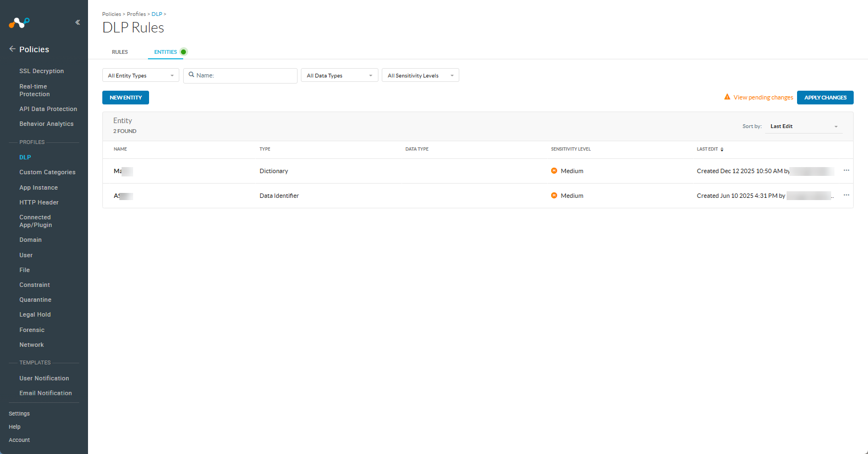Open View pending changes link
The image size is (868, 454).
tap(763, 97)
